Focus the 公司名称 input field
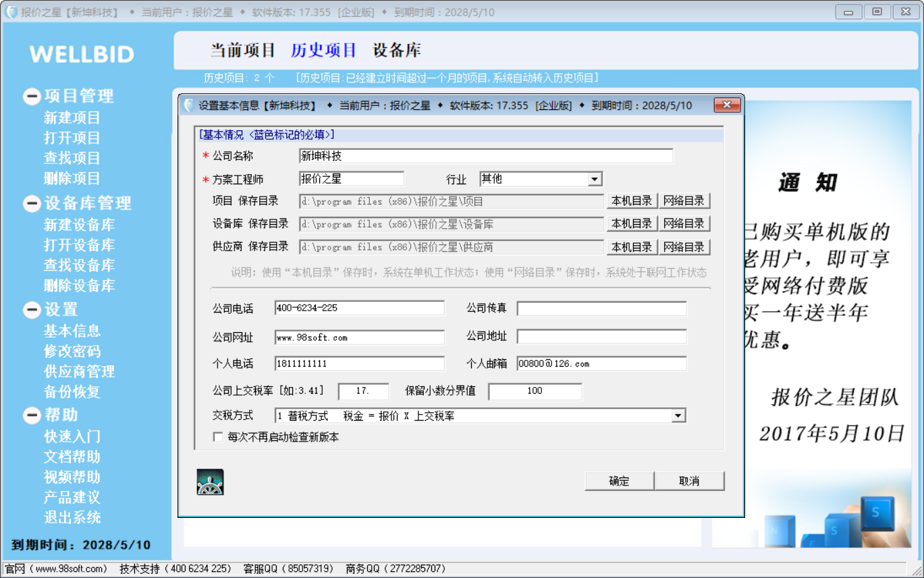 pos(486,156)
